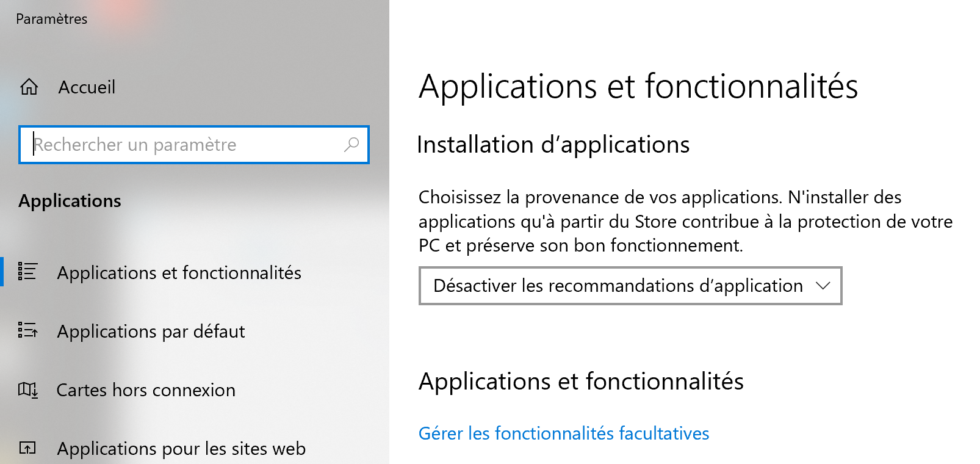
Task: Click the bold Applications sidebar section header
Action: [70, 201]
